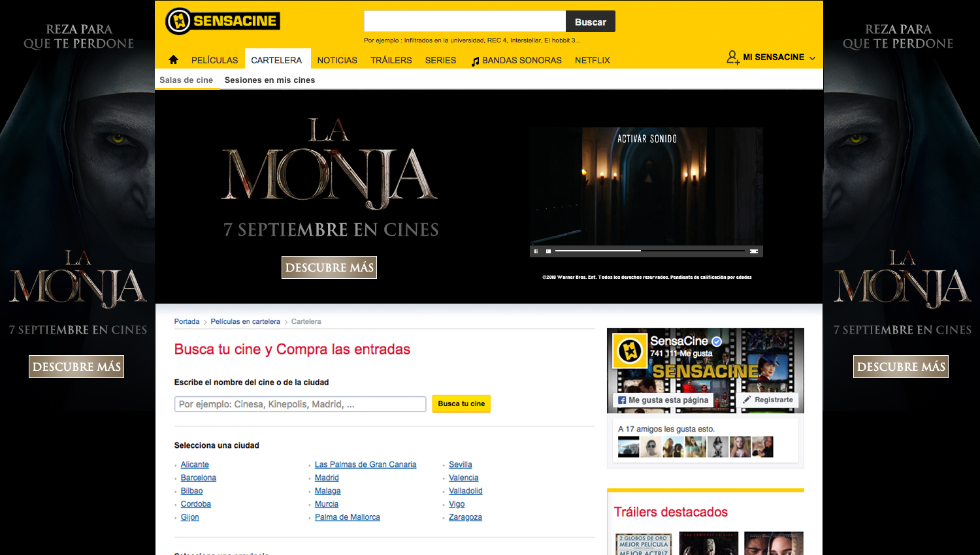Click the La Monja title in center banner
This screenshot has height=555, width=980.
(330, 163)
